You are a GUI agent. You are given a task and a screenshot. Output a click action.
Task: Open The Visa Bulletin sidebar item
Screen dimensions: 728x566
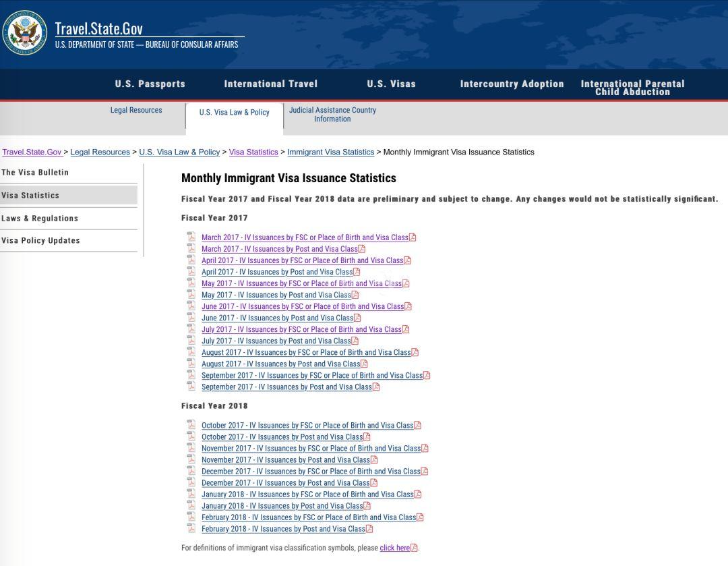click(69, 173)
